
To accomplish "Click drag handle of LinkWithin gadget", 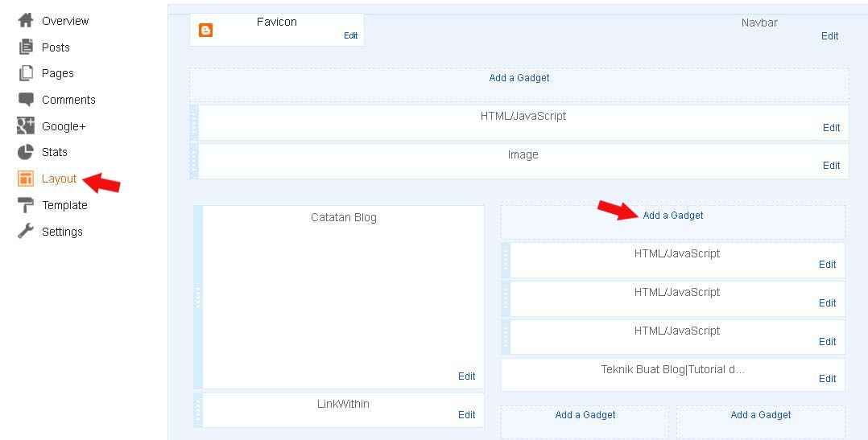I will point(198,410).
